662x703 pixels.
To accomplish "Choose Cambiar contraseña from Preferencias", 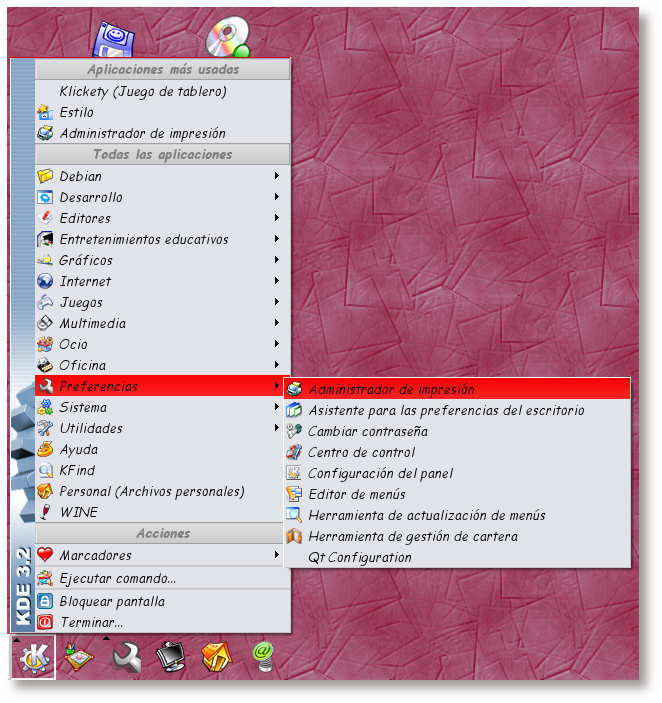I will (x=367, y=431).
